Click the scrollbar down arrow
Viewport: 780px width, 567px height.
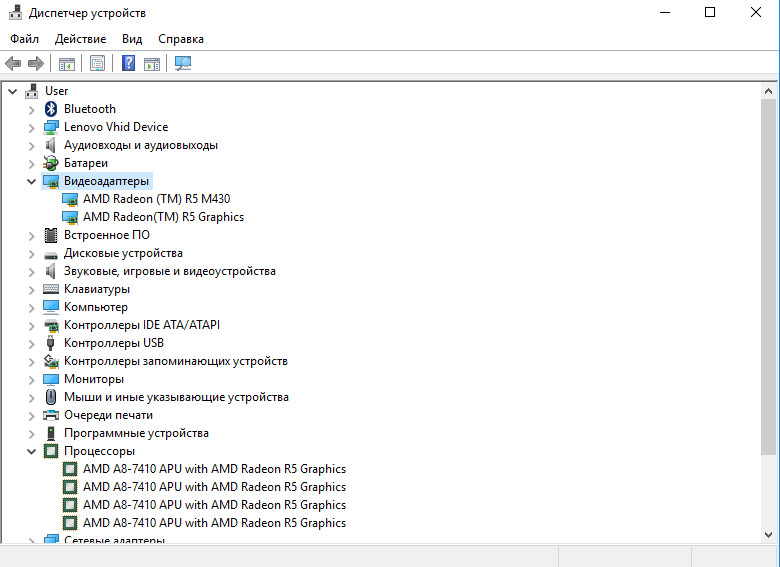point(768,535)
